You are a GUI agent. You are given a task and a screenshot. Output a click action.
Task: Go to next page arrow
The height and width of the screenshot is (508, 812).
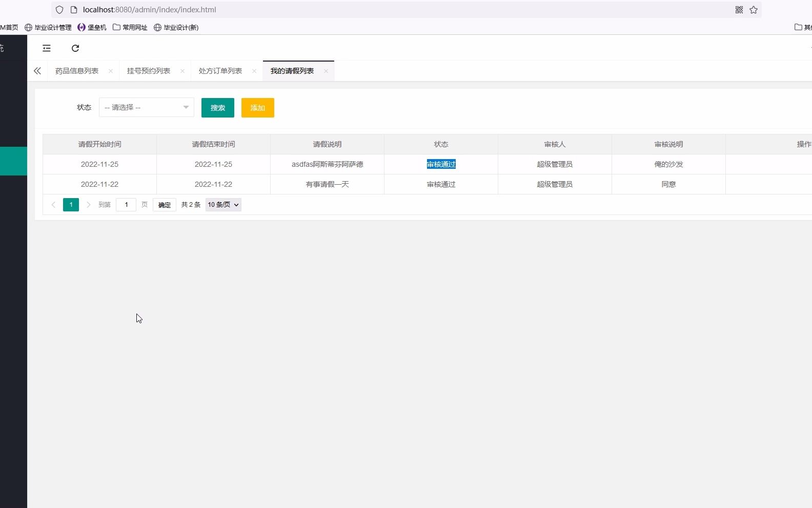[x=88, y=205]
